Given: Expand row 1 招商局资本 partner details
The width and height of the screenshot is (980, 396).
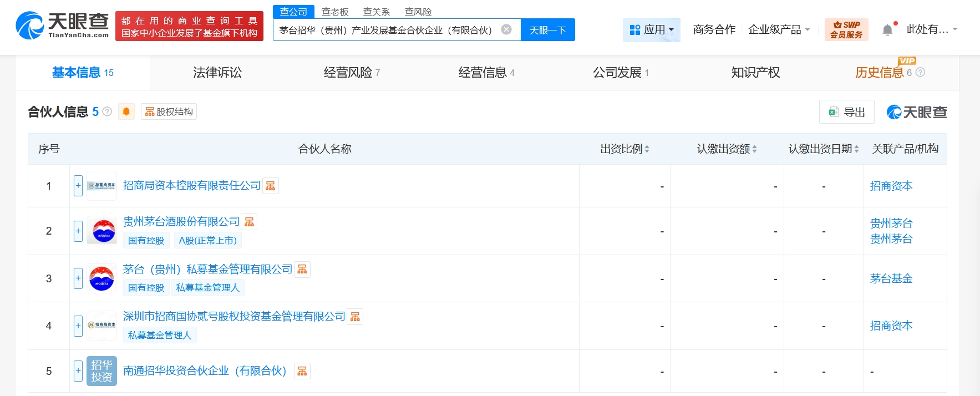Looking at the screenshot, I should tap(78, 186).
